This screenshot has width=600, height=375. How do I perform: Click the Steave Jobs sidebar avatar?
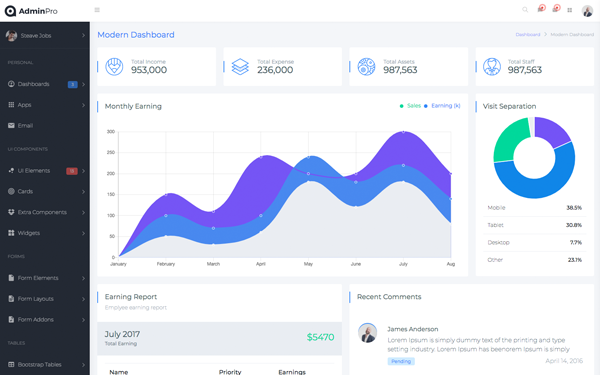[11, 36]
